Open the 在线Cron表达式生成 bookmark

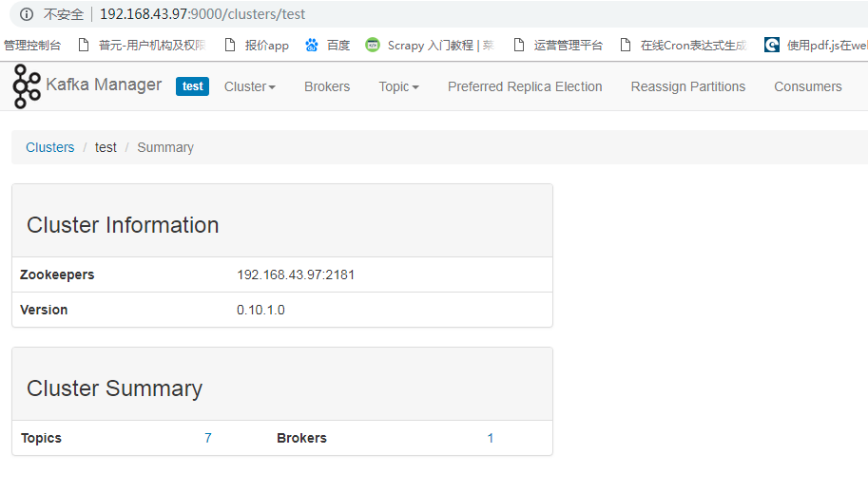click(684, 46)
